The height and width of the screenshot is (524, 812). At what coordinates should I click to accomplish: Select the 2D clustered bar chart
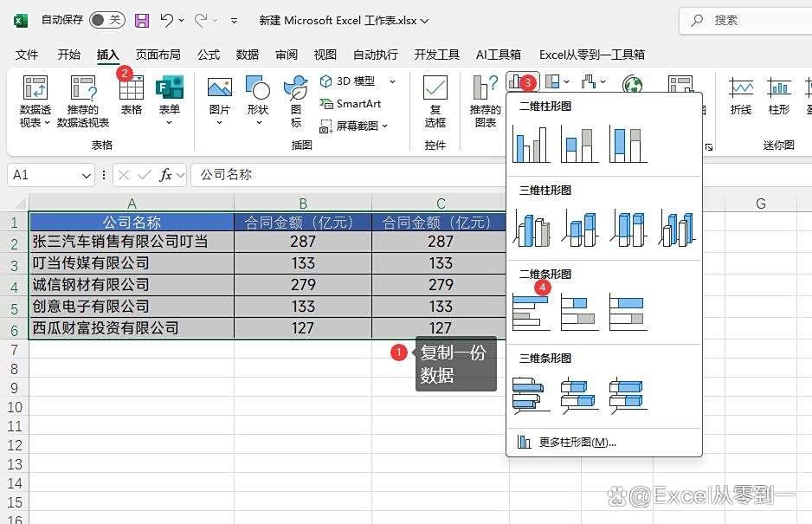point(532,312)
